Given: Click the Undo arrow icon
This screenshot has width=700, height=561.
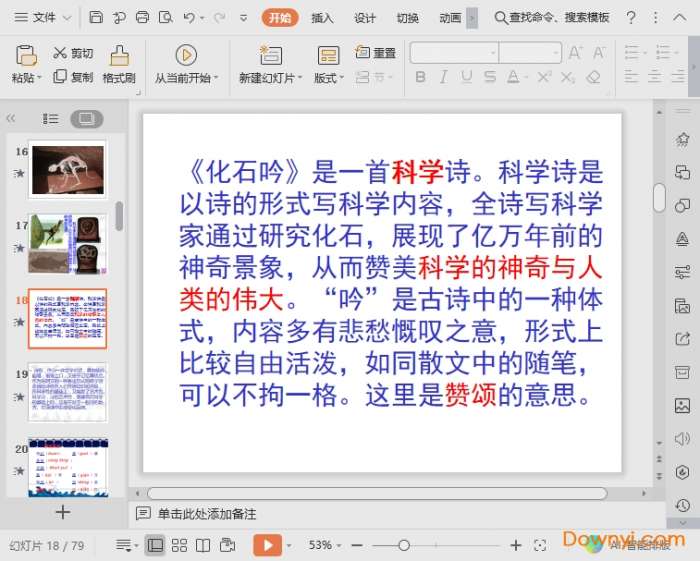Looking at the screenshot, I should (190, 18).
